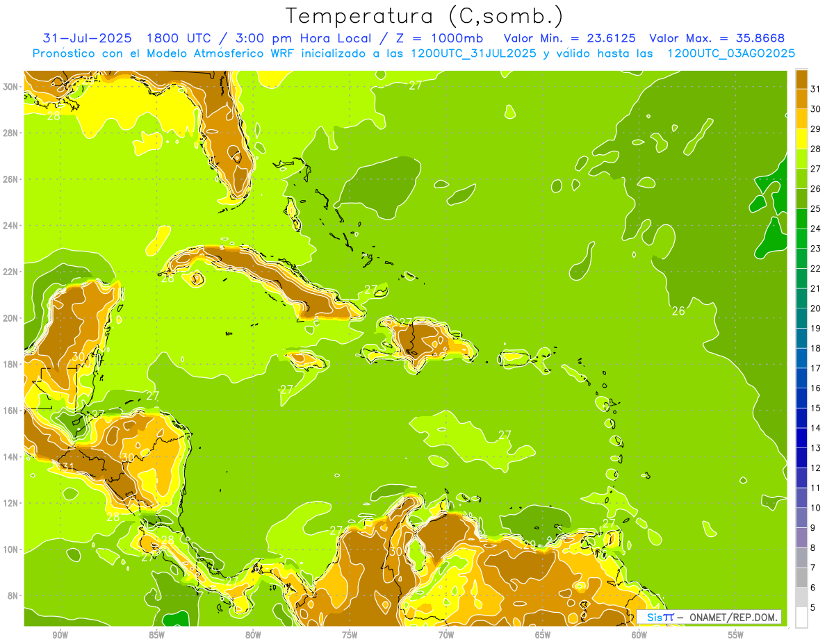834x644 pixels.
Task: Click the '85W' longitude axis label
Action: coord(156,635)
